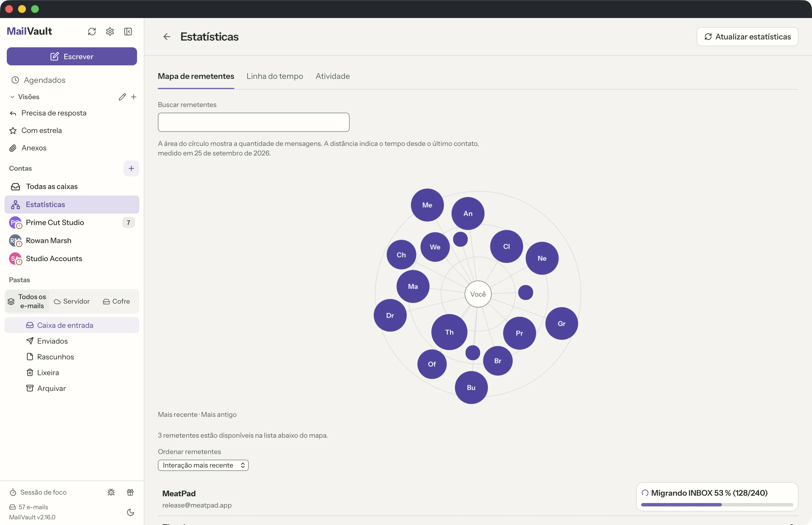Toggle dark mode with the moon icon

(x=130, y=512)
